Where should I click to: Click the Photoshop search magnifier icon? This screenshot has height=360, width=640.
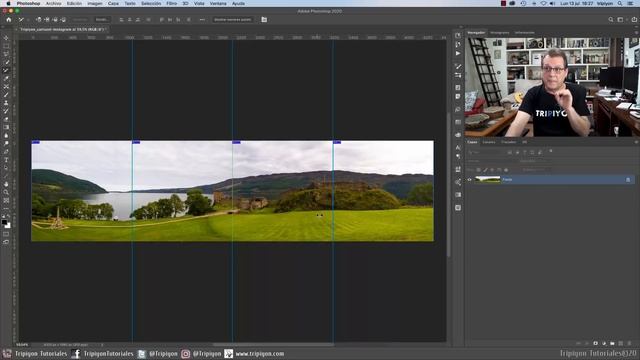611,20
